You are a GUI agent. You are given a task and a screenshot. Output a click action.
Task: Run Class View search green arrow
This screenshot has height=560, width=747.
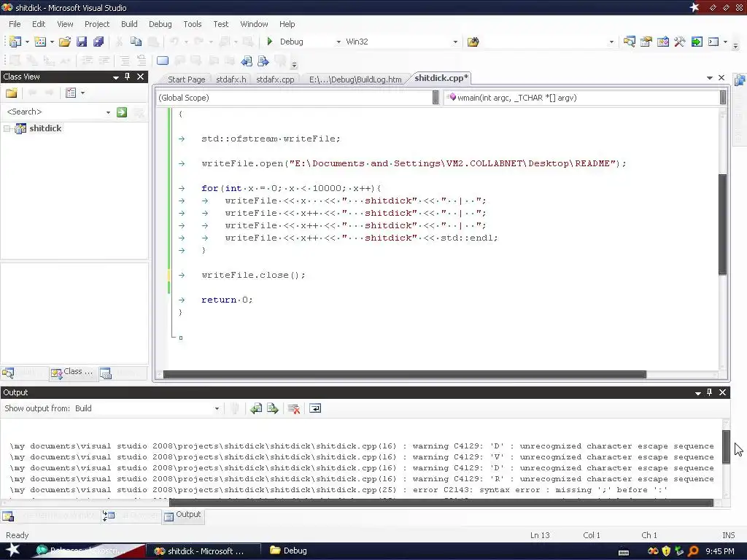[122, 112]
